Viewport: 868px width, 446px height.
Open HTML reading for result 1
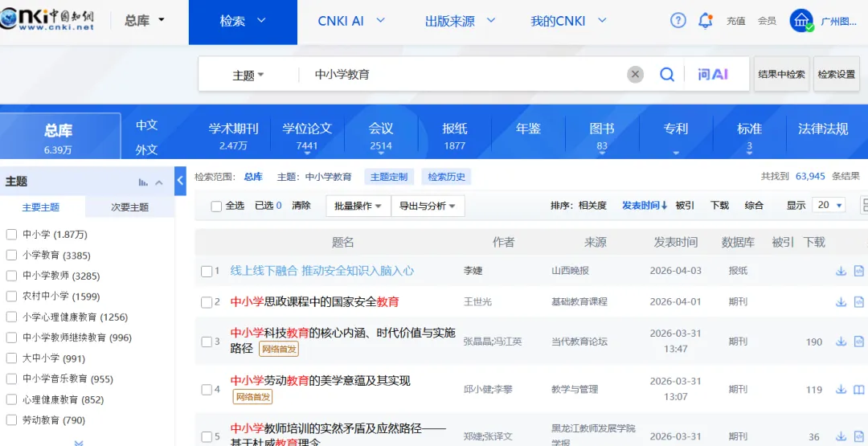point(858,271)
